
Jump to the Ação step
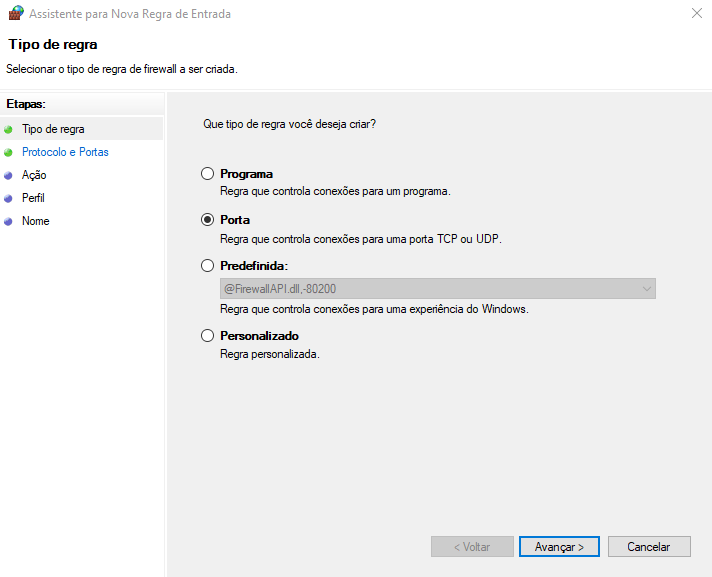(x=34, y=175)
